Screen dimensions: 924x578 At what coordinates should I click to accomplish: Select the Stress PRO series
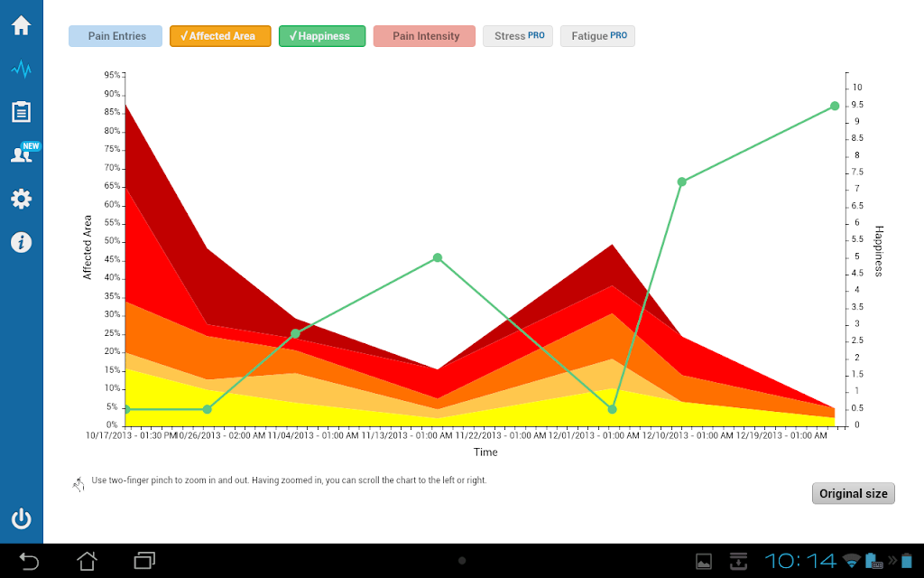tap(518, 36)
